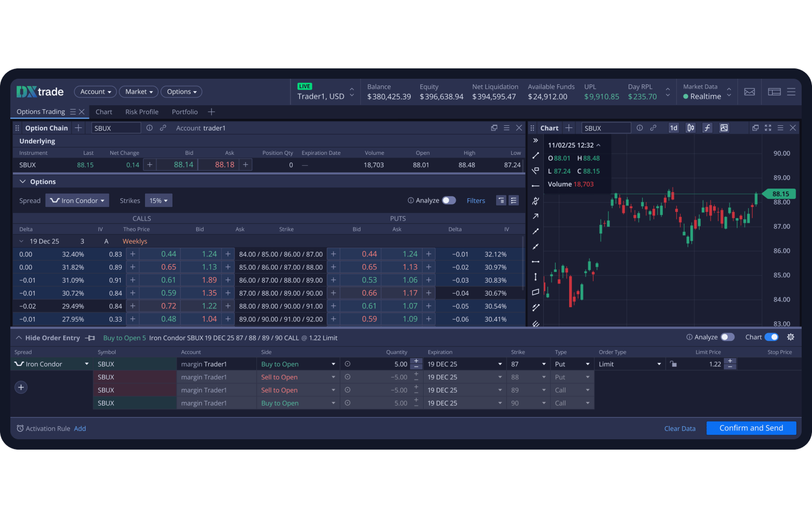Click the link icon in Option Chain widget
Image resolution: width=812 pixels, height=518 pixels.
pos(163,128)
